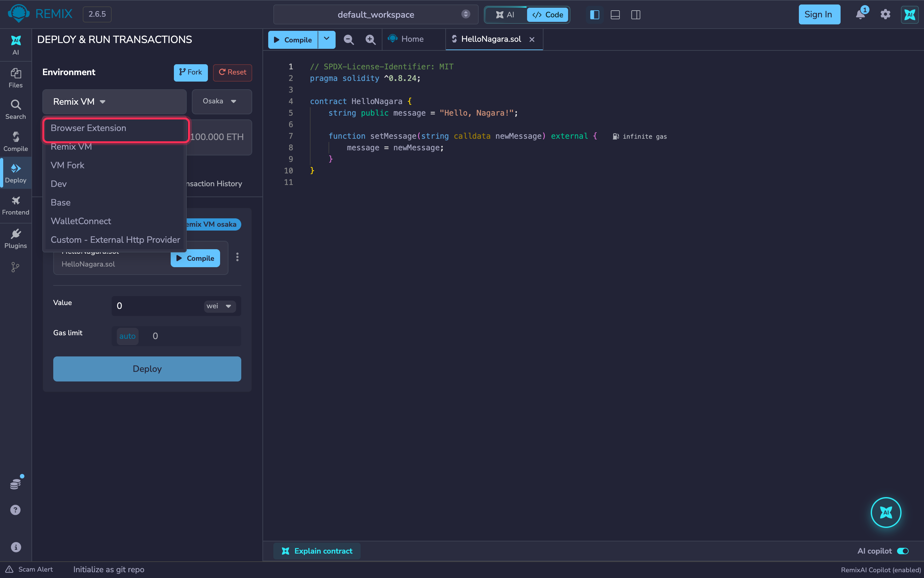This screenshot has width=924, height=578.
Task: Open the default_workspace selector
Action: [x=376, y=14]
